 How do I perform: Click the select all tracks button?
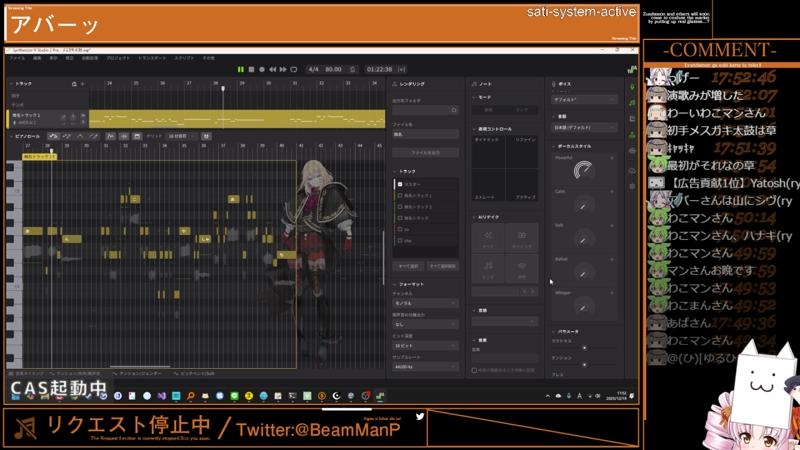coord(408,267)
